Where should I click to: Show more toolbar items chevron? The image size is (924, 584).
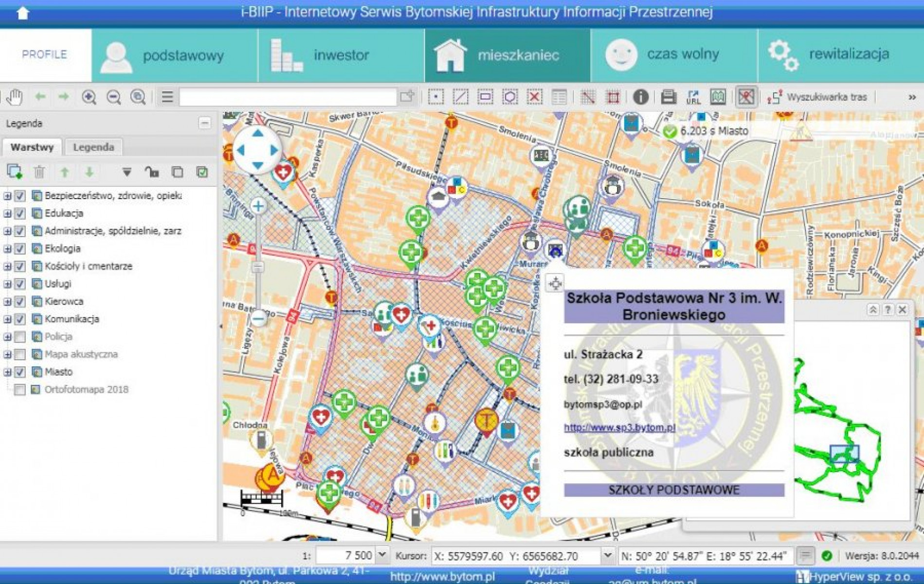click(x=912, y=97)
